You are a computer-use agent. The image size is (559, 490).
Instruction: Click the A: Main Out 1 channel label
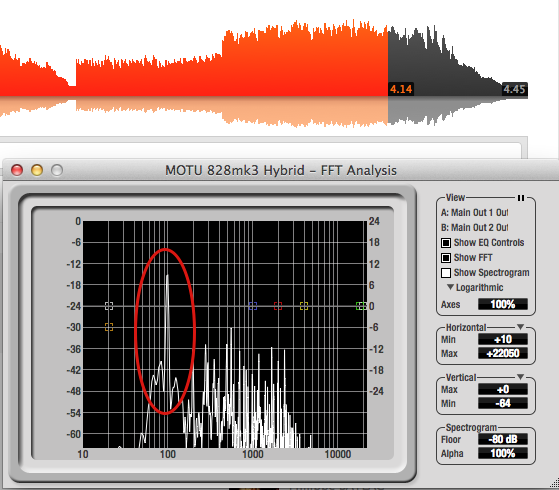[475, 213]
